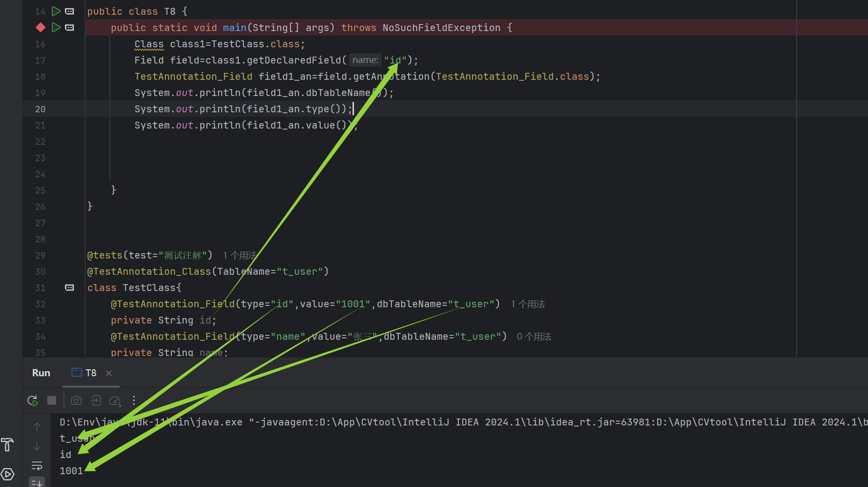Click the underlined Class type on line 16
The width and height of the screenshot is (868, 487).
tap(149, 44)
